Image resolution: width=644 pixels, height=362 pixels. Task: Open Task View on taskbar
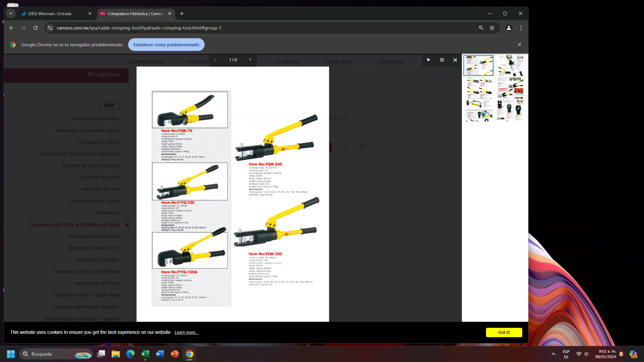pyautogui.click(x=101, y=354)
